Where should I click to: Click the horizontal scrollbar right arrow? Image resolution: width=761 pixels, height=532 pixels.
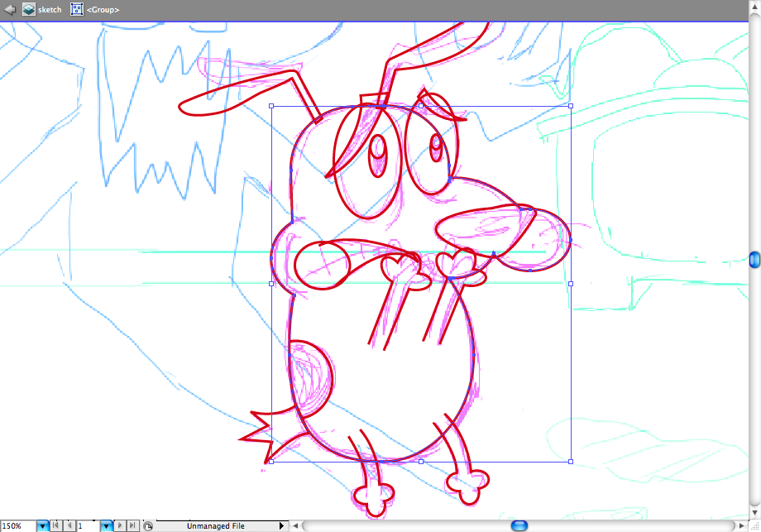click(742, 525)
